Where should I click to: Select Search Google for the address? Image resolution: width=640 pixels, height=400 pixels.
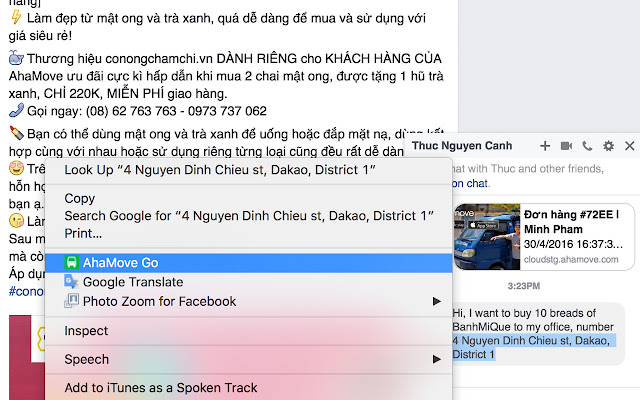tap(248, 216)
